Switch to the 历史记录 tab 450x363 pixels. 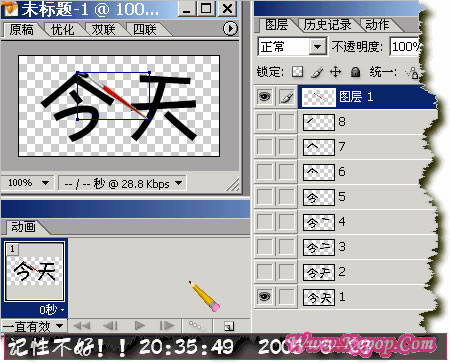click(x=327, y=25)
